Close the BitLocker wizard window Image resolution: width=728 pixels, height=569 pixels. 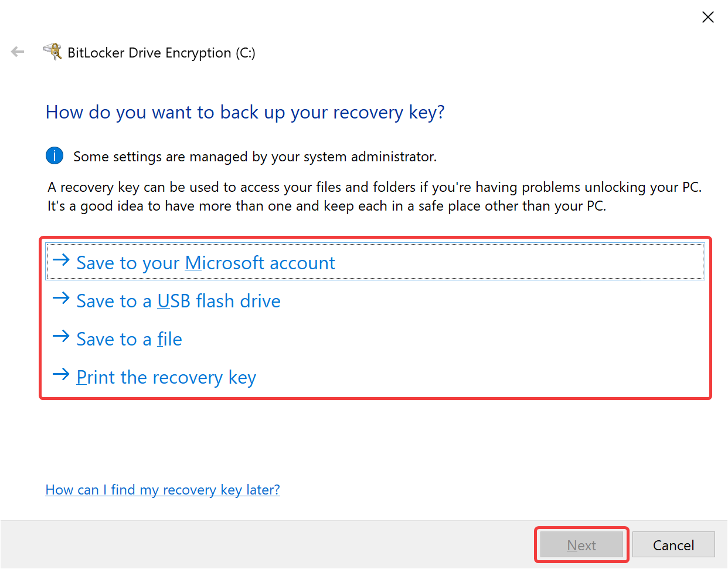coord(708,18)
